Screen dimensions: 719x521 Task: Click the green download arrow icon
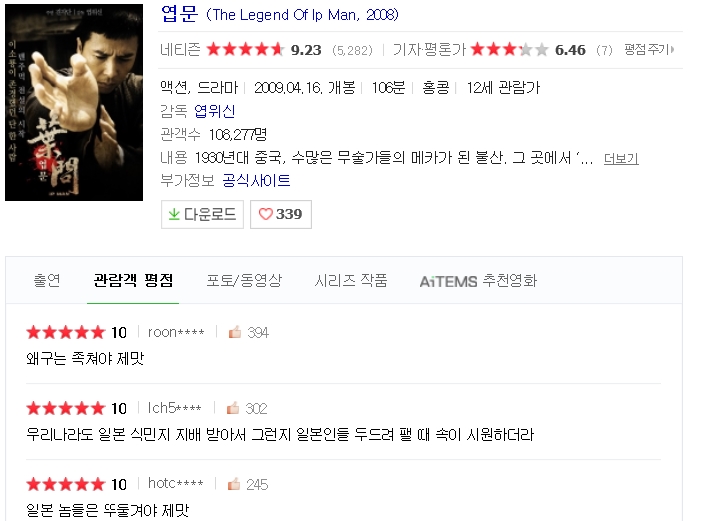[x=174, y=214]
